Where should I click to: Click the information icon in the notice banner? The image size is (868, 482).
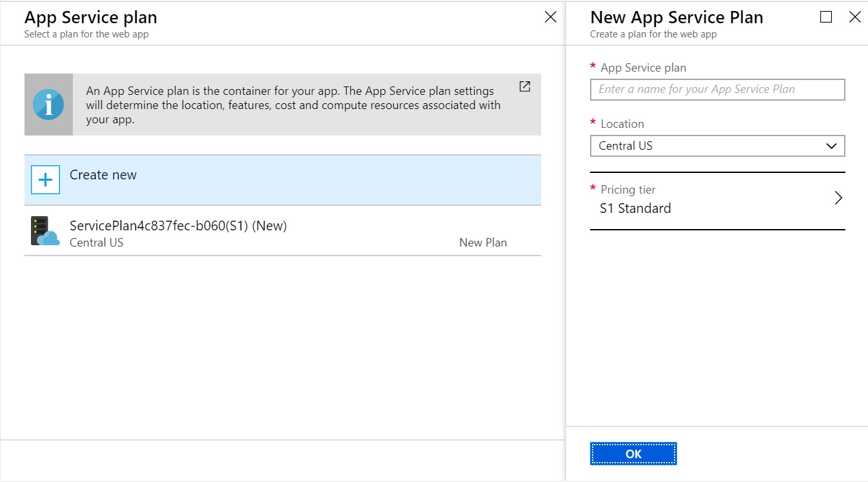coord(48,104)
